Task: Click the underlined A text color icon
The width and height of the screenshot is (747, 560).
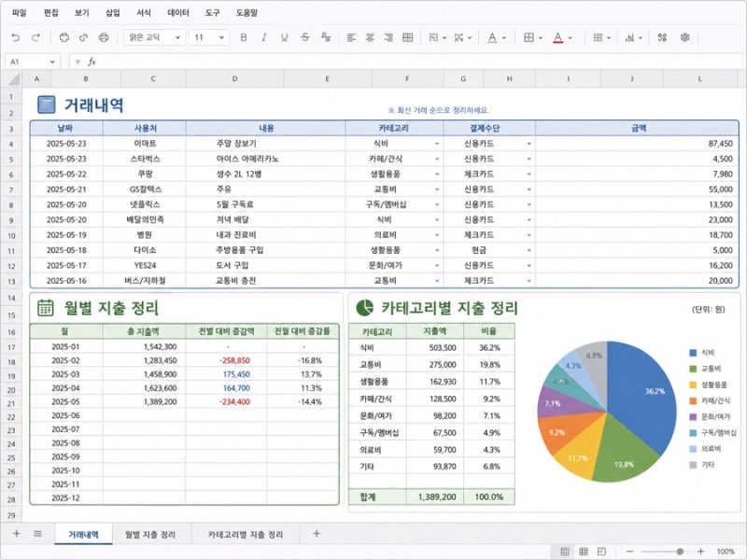Action: pyautogui.click(x=493, y=37)
